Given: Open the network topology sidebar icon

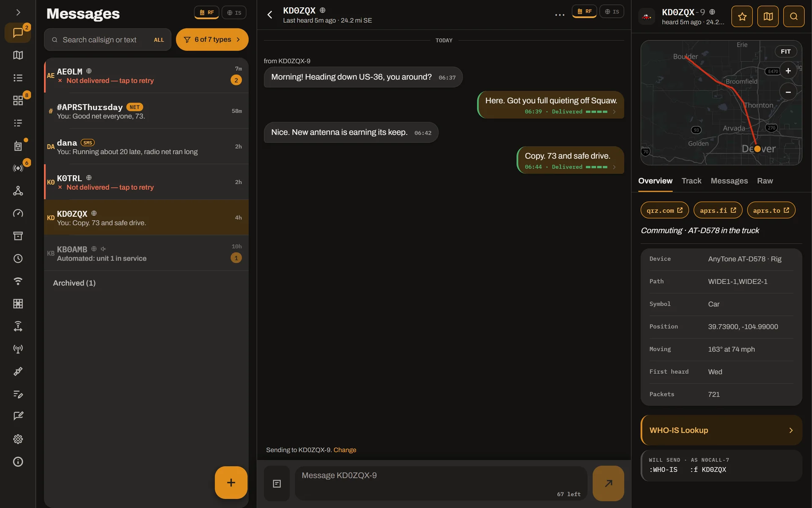Looking at the screenshot, I should coord(18,190).
